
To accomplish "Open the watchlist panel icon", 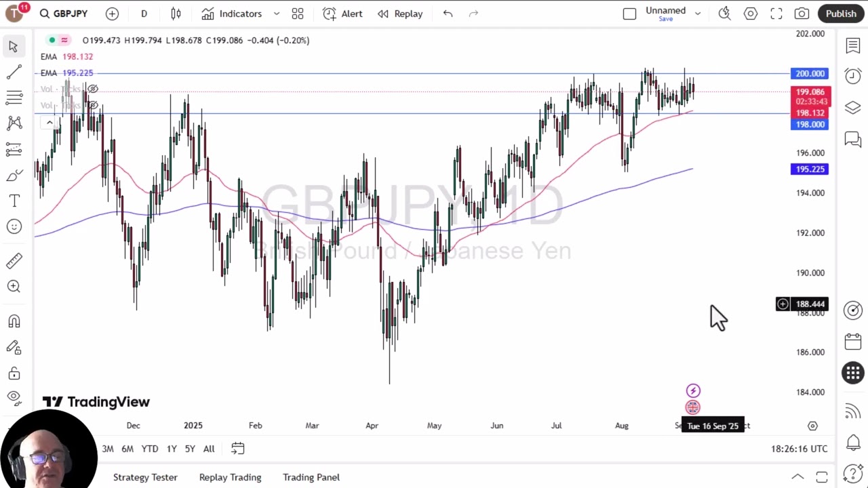I will pyautogui.click(x=852, y=45).
